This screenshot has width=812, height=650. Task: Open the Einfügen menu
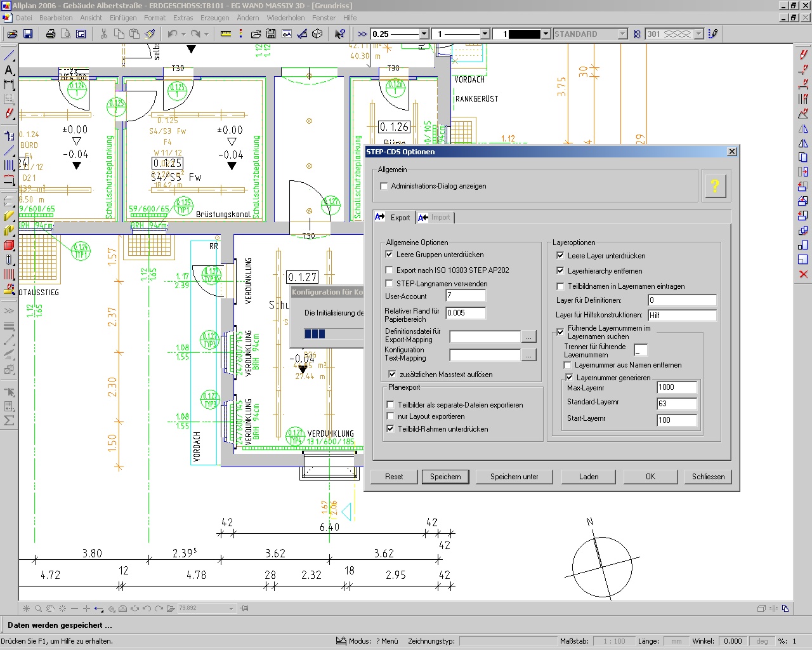(x=123, y=18)
